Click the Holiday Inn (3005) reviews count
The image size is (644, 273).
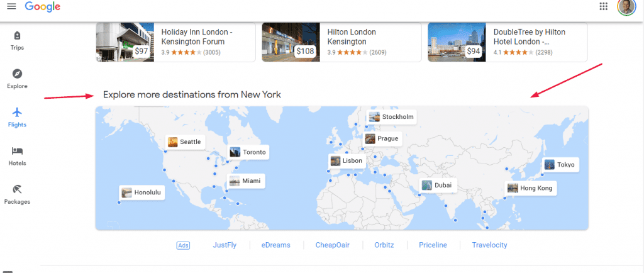(213, 53)
